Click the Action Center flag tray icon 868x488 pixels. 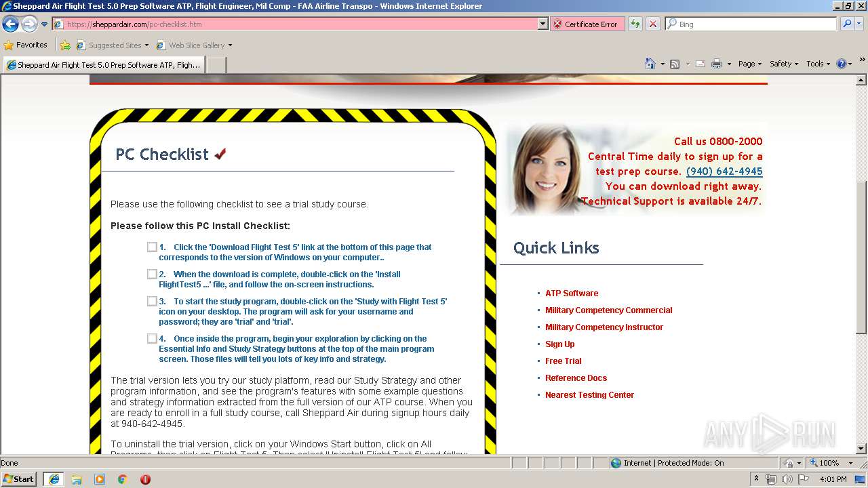click(804, 479)
